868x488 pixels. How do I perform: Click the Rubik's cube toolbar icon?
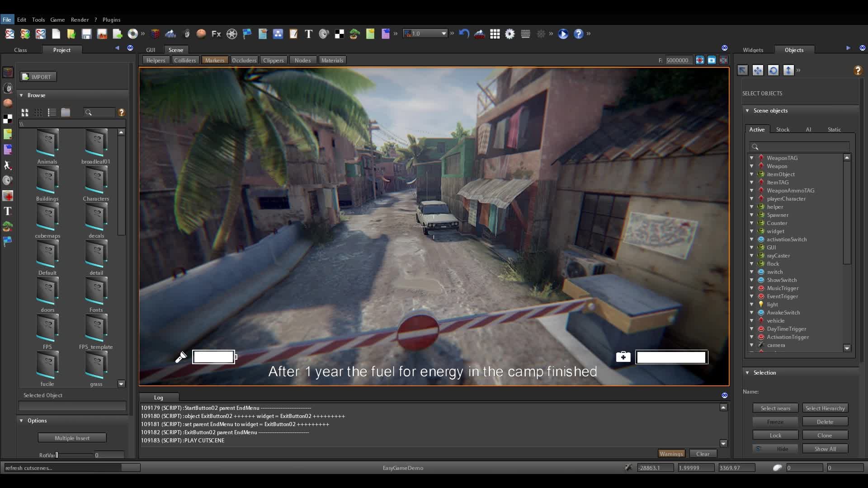click(155, 34)
